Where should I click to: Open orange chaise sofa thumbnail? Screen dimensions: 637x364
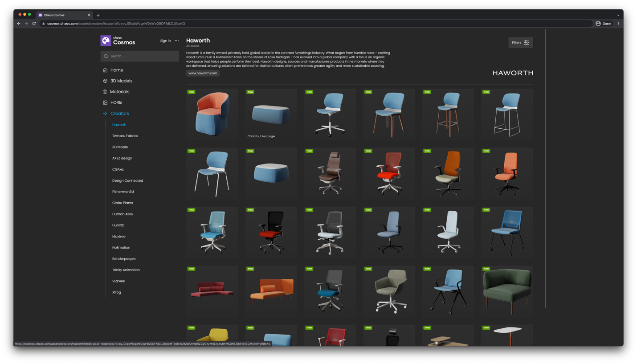point(271,291)
